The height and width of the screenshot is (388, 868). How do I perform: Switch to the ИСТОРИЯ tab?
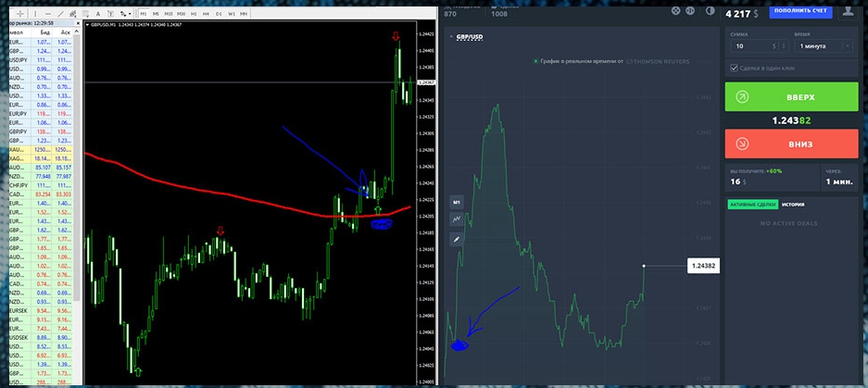click(x=792, y=205)
